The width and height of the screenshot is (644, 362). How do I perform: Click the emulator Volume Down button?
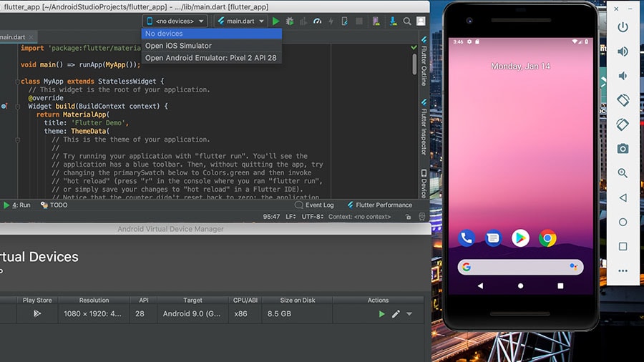click(x=623, y=76)
